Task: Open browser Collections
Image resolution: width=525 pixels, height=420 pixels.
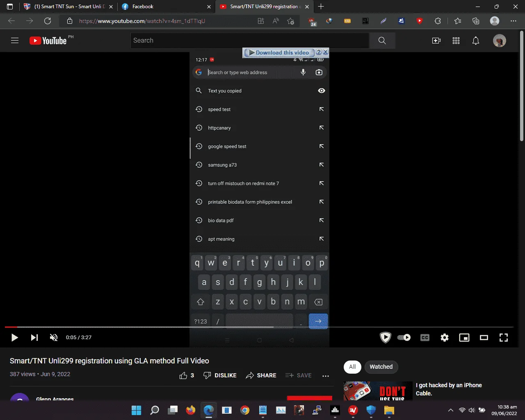Action: point(476,21)
